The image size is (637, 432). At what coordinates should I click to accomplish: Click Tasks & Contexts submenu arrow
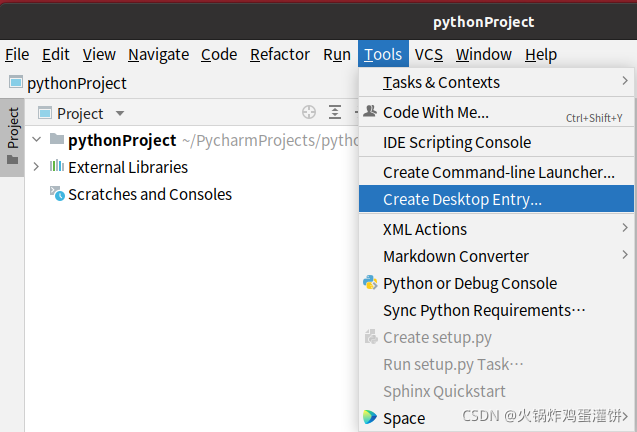[x=625, y=80]
